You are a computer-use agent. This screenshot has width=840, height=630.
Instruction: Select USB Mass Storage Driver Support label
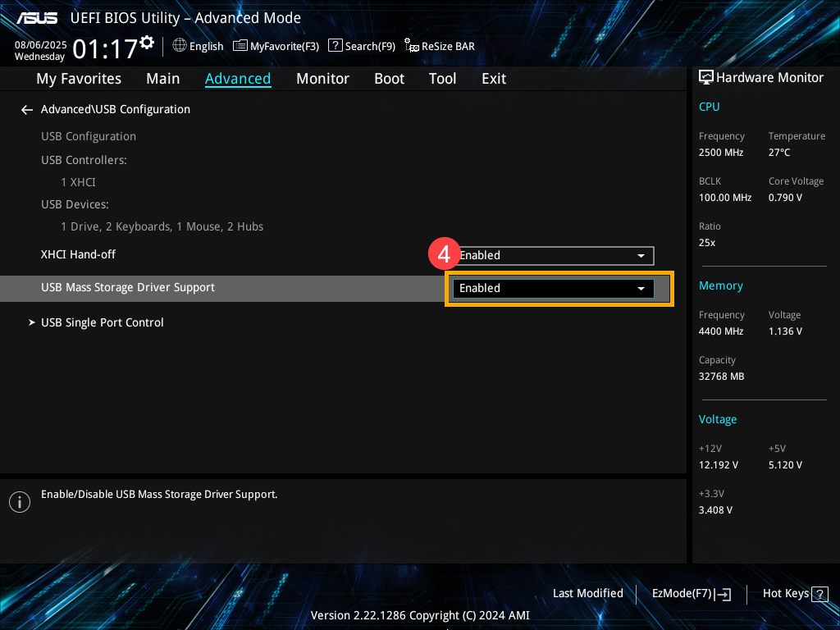pos(128,288)
